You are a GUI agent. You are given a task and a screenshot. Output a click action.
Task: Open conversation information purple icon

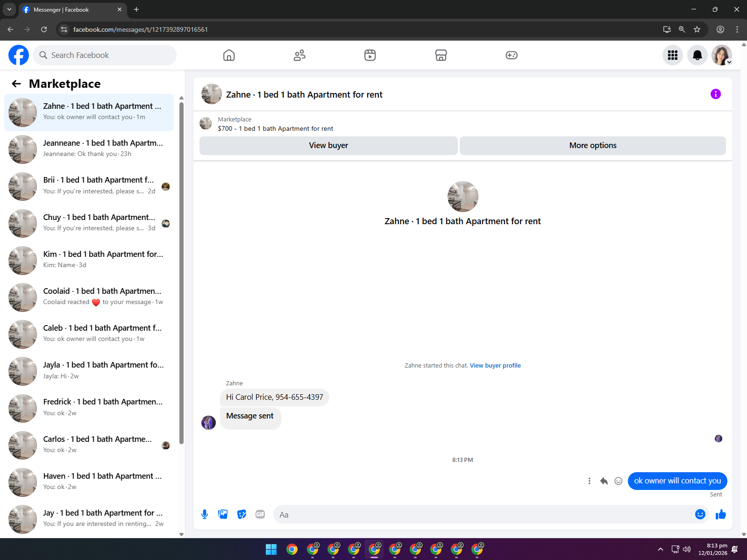(x=716, y=94)
